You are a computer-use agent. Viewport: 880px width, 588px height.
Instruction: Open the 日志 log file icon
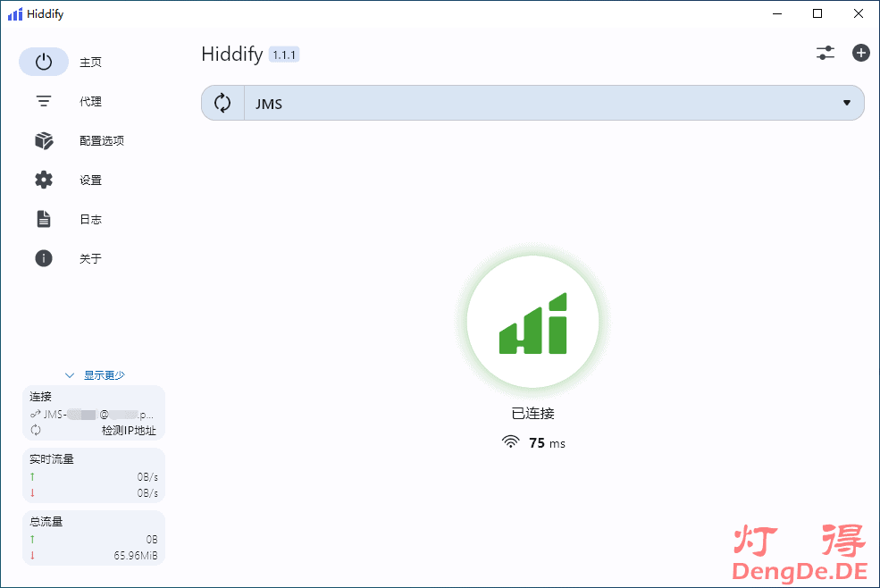pos(43,219)
